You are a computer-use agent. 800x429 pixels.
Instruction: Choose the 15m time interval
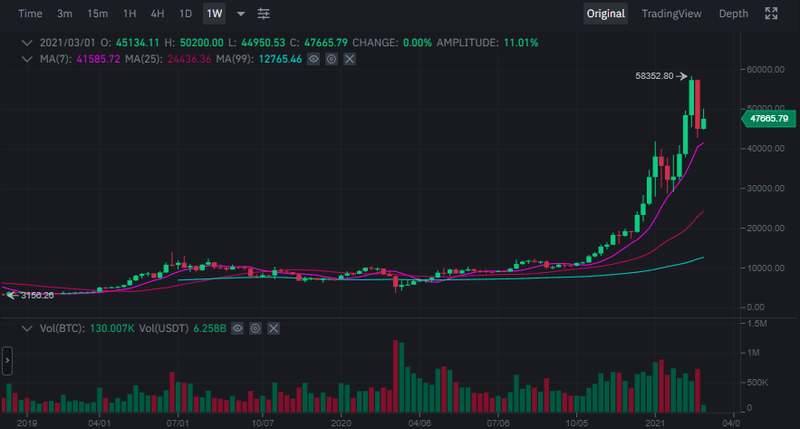click(x=97, y=14)
